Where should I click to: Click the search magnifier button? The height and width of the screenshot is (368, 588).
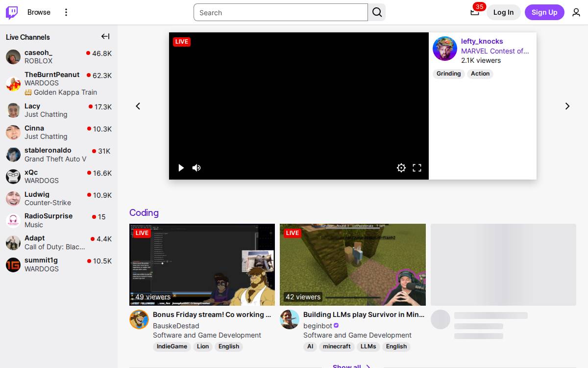[377, 12]
